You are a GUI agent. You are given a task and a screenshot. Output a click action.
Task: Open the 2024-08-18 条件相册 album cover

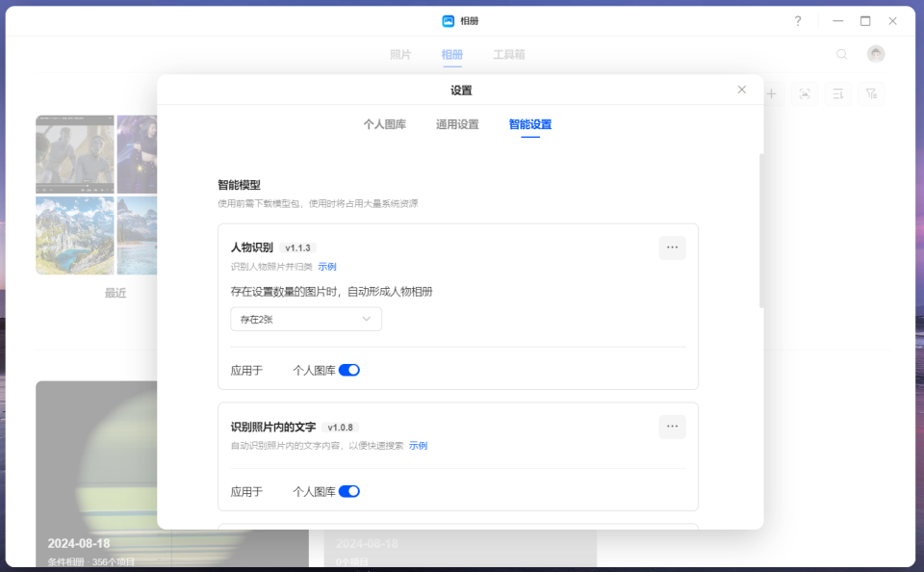[96, 474]
